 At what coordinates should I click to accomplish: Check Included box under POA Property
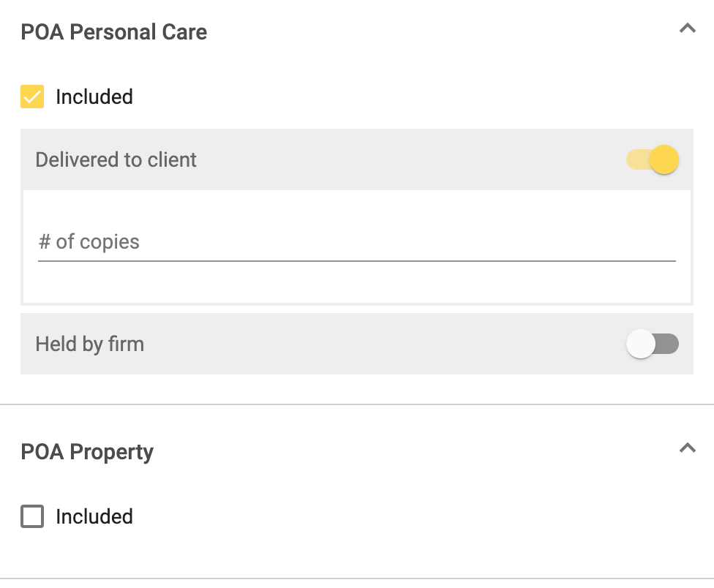coord(32,516)
